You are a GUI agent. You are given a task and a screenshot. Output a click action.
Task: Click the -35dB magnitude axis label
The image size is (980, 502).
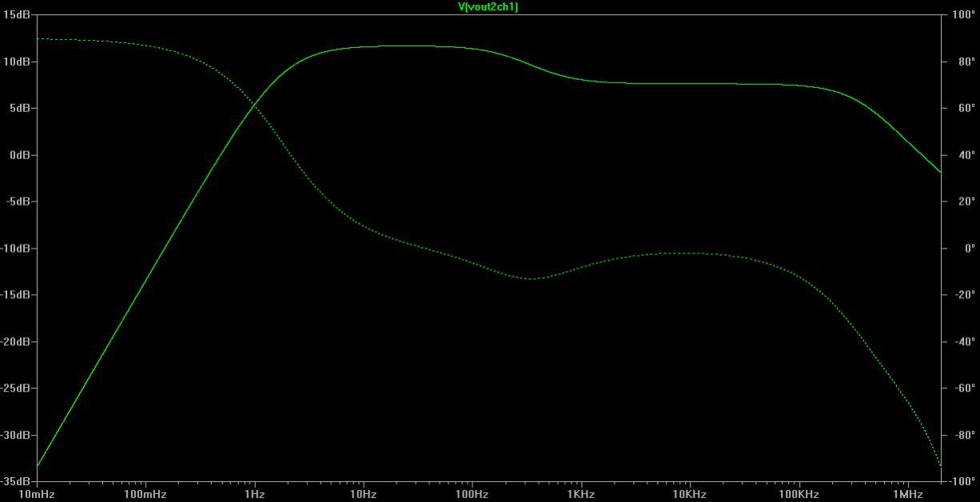(x=15, y=482)
